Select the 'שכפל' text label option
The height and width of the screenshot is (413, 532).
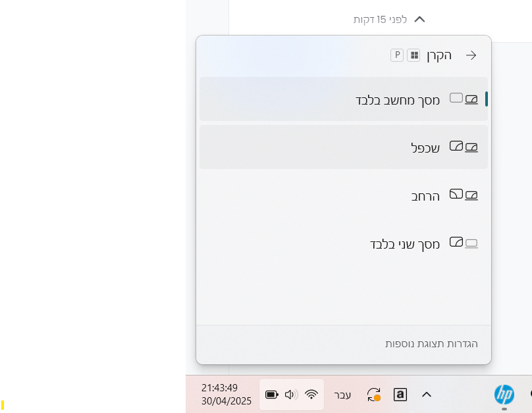tap(425, 147)
